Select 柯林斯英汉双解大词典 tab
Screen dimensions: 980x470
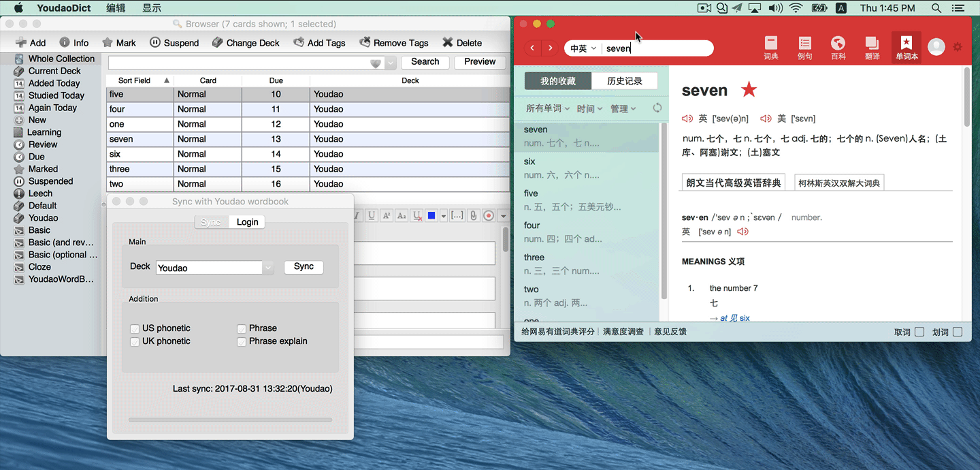(839, 183)
